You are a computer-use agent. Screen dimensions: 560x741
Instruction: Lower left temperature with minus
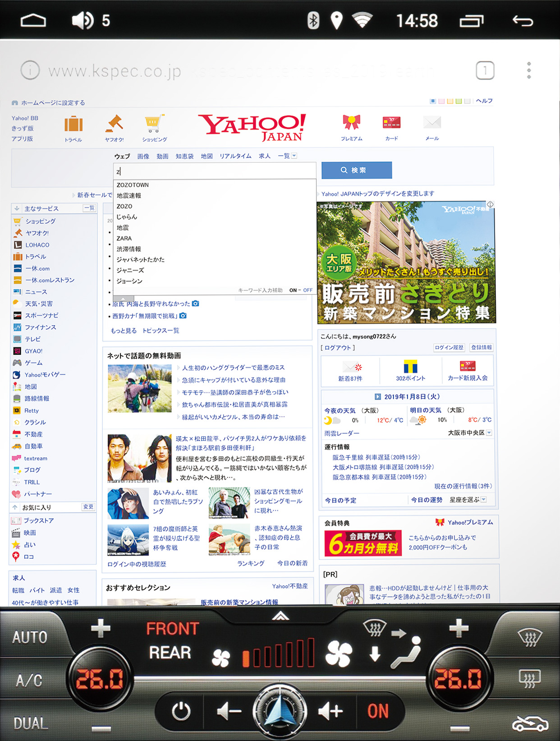pos(101,728)
